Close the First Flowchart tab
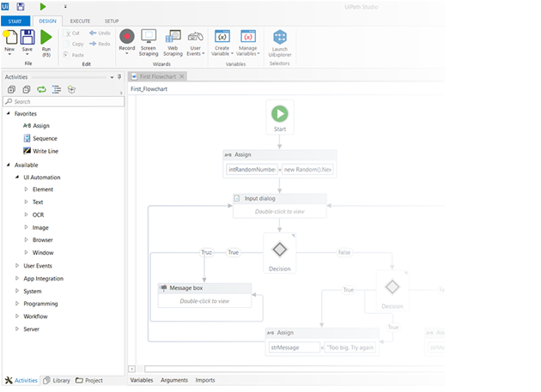 pyautogui.click(x=182, y=76)
